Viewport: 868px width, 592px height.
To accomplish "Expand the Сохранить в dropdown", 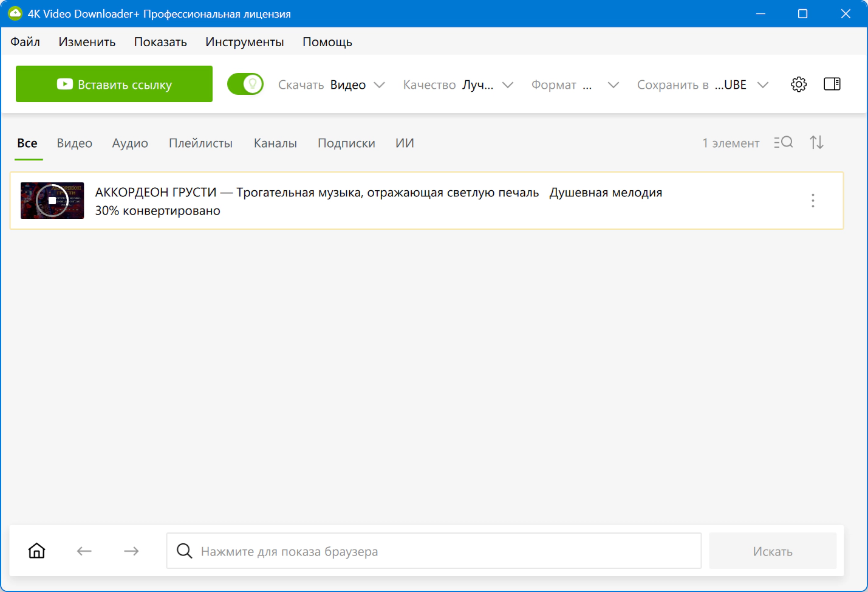I will (x=703, y=85).
